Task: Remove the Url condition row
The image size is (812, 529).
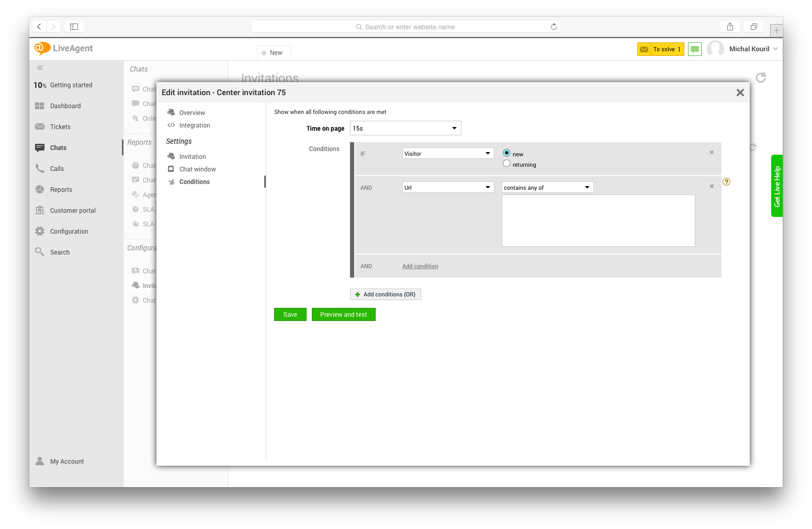Action: [x=712, y=187]
